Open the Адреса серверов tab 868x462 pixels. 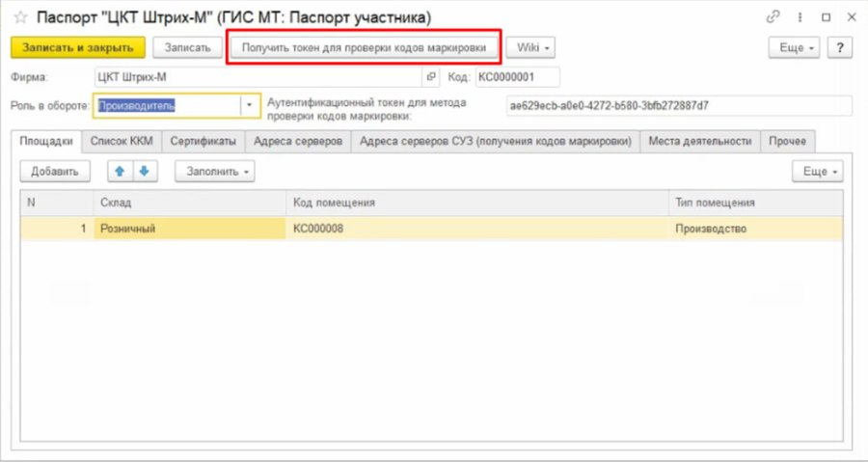pos(298,141)
